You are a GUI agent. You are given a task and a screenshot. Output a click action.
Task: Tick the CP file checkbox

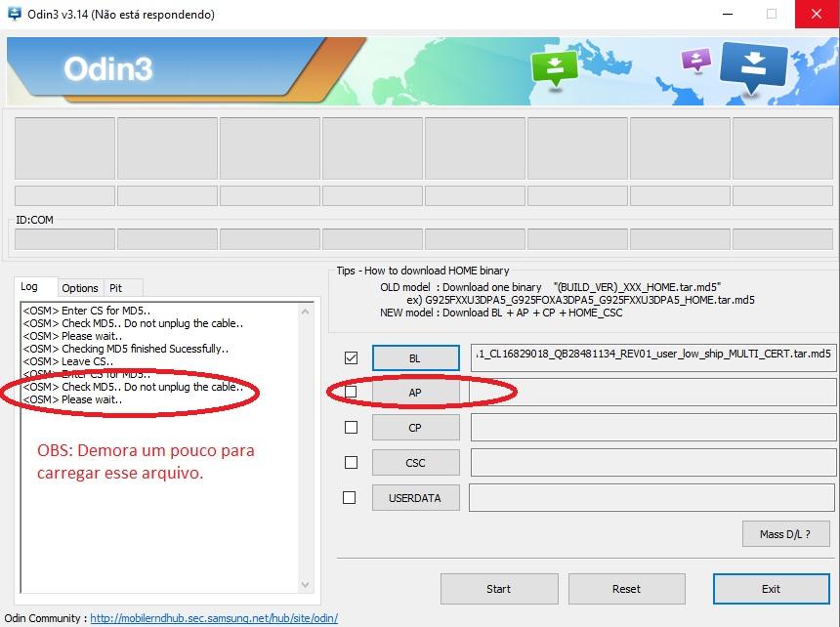pos(351,428)
